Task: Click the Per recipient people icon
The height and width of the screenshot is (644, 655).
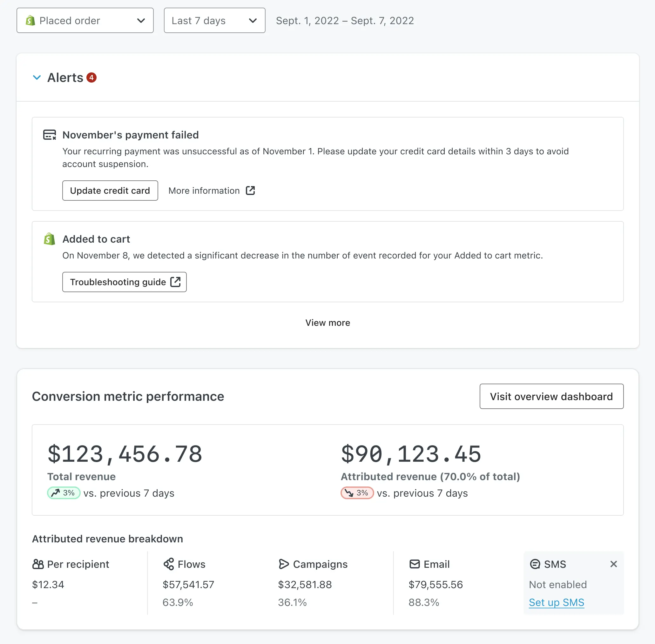Action: (38, 564)
